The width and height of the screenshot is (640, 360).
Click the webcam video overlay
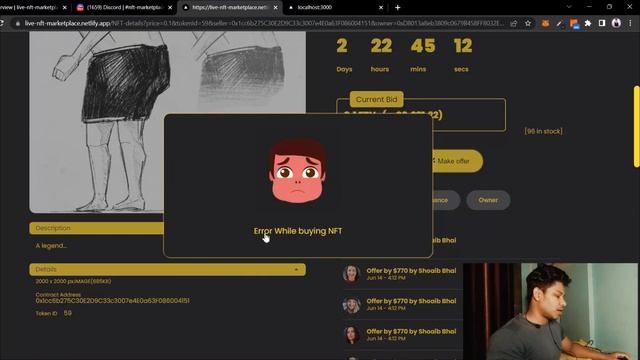[x=551, y=311]
